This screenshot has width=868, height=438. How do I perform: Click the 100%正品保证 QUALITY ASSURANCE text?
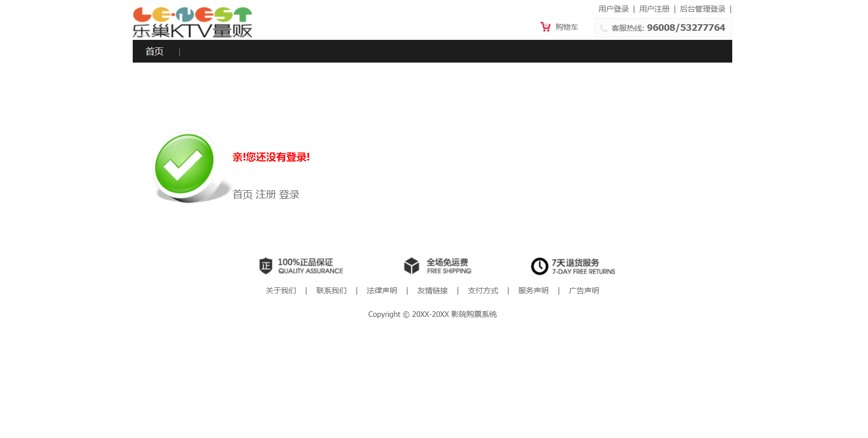tap(310, 266)
